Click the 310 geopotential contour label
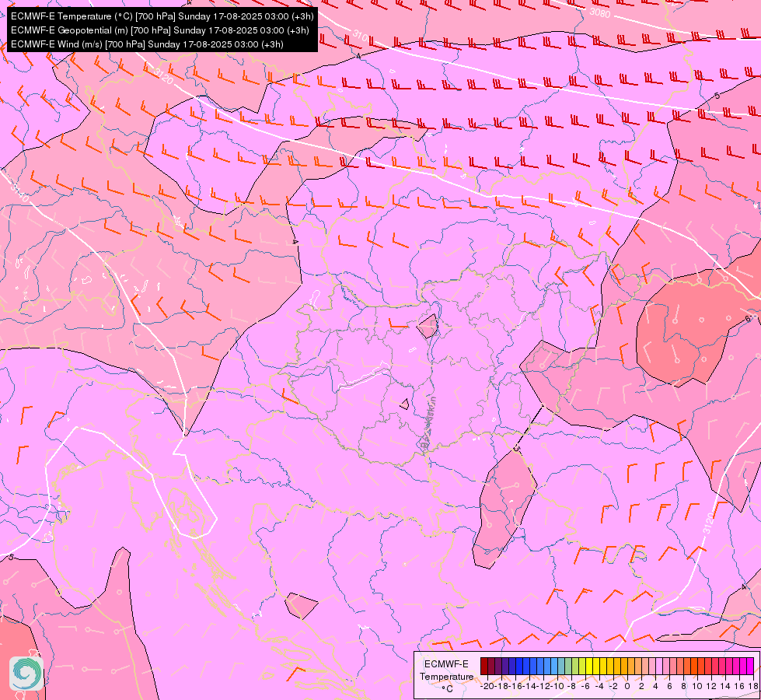The width and height of the screenshot is (761, 700). (360, 36)
